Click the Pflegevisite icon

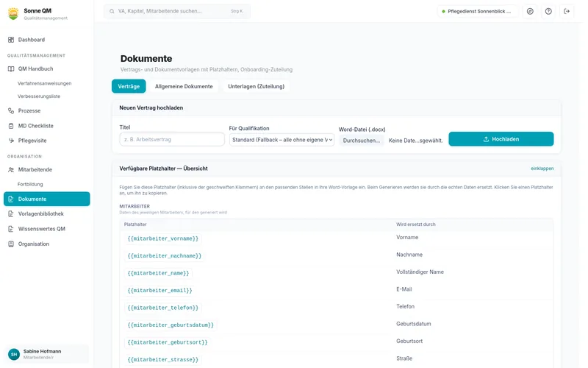tap(11, 141)
